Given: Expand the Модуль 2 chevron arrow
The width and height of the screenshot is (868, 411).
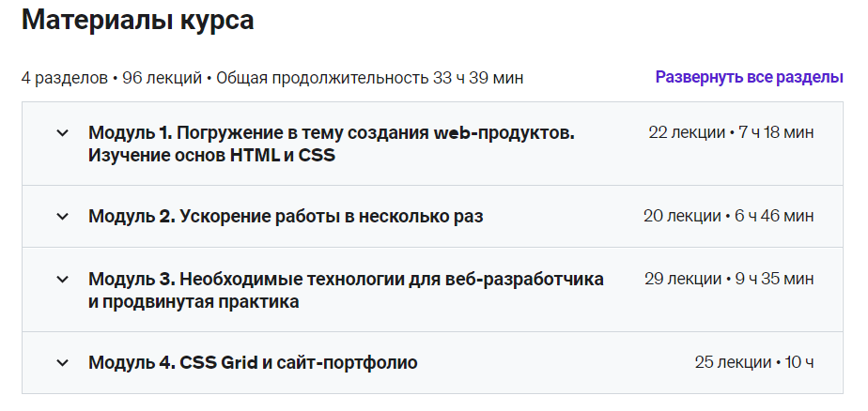Looking at the screenshot, I should (x=63, y=217).
